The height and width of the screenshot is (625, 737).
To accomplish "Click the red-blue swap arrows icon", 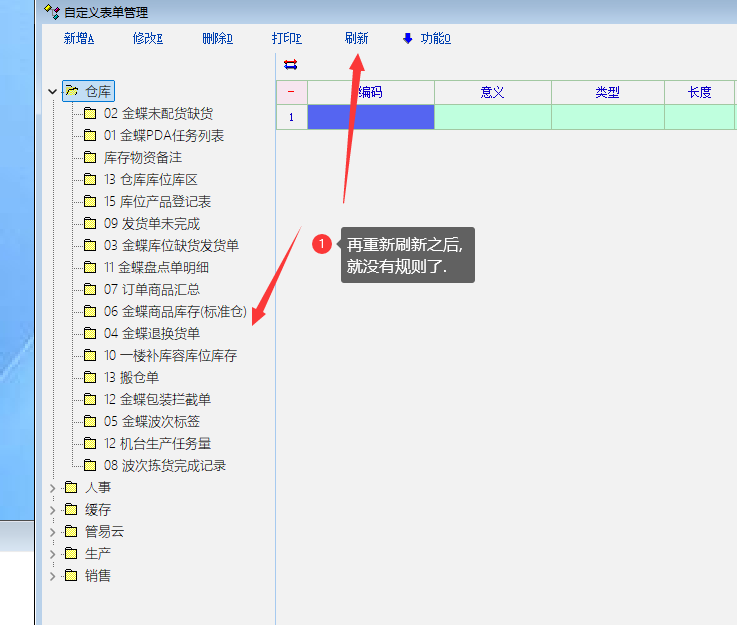I will (x=290, y=65).
